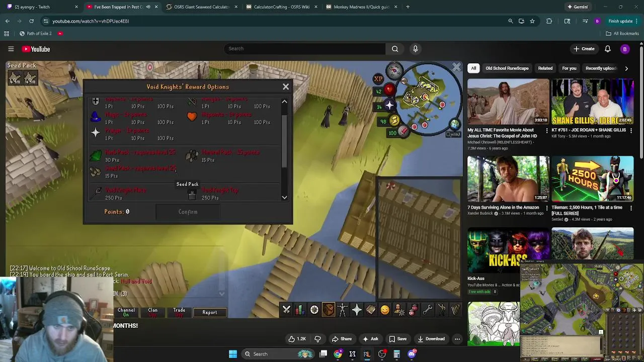Toggle the special attack orb
Screen dimensions: 644x362
(404, 132)
